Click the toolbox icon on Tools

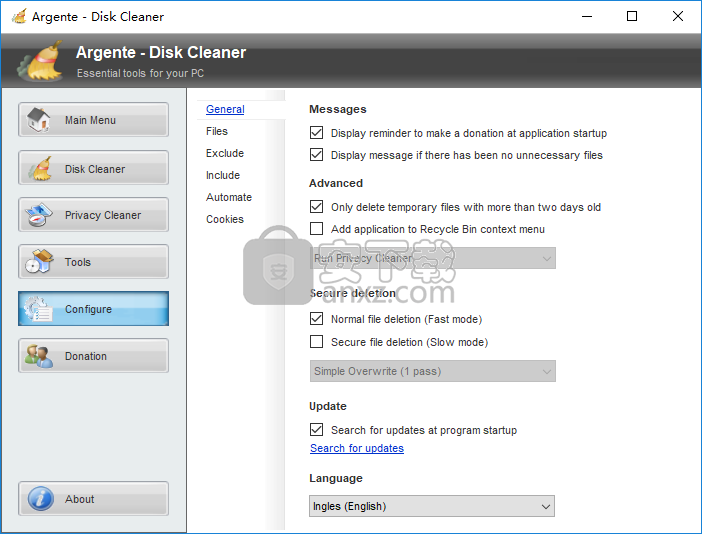pyautogui.click(x=39, y=261)
